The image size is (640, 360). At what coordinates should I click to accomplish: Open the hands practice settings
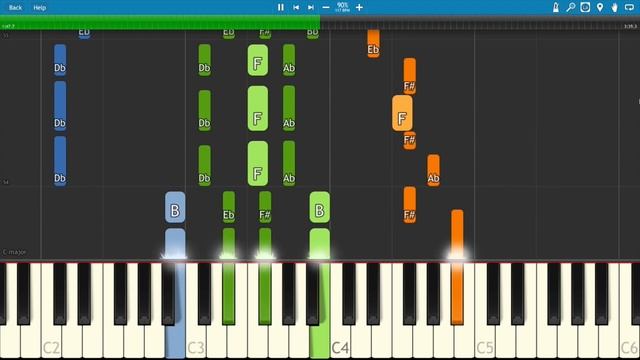615,7
